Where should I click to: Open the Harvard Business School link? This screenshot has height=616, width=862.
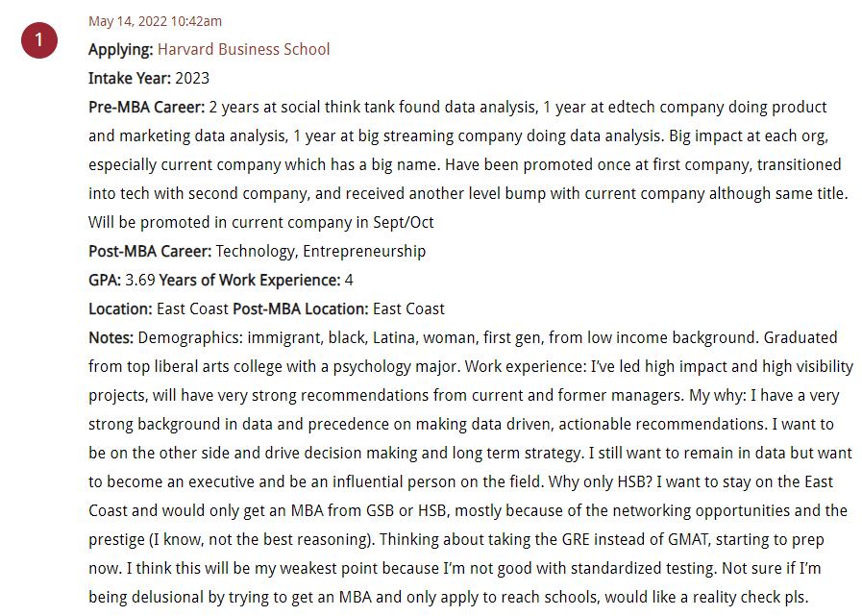243,50
